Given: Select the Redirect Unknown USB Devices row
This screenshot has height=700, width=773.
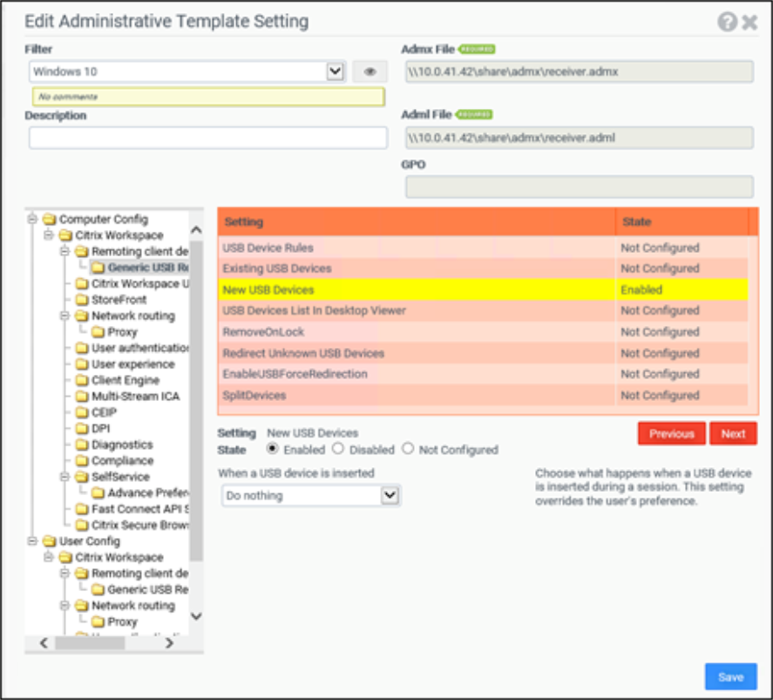Looking at the screenshot, I should 417,353.
